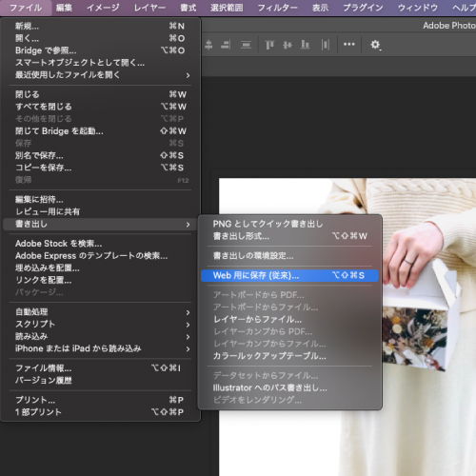Expand iPhone または iPad から読み込み submenu
476x476 pixels.
(x=100, y=348)
